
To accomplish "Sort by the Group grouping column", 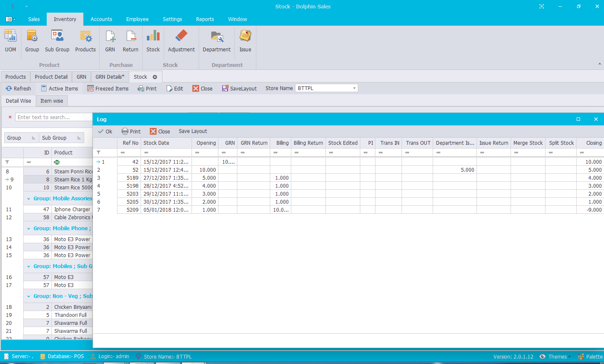I will click(21, 138).
